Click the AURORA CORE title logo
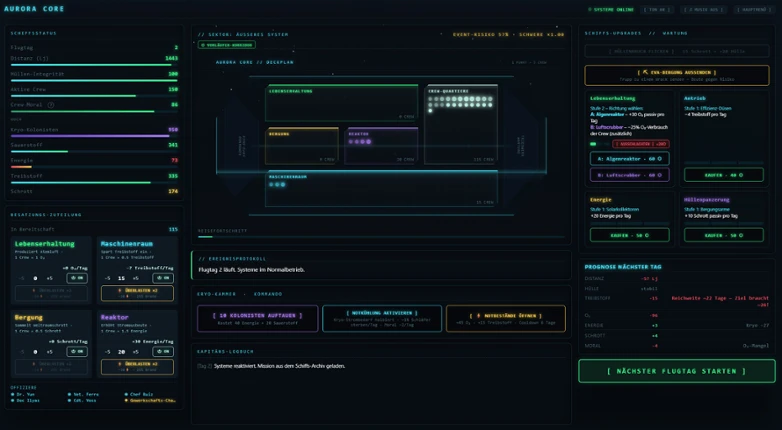Viewport: 782px width, 430px height. pyautogui.click(x=34, y=9)
